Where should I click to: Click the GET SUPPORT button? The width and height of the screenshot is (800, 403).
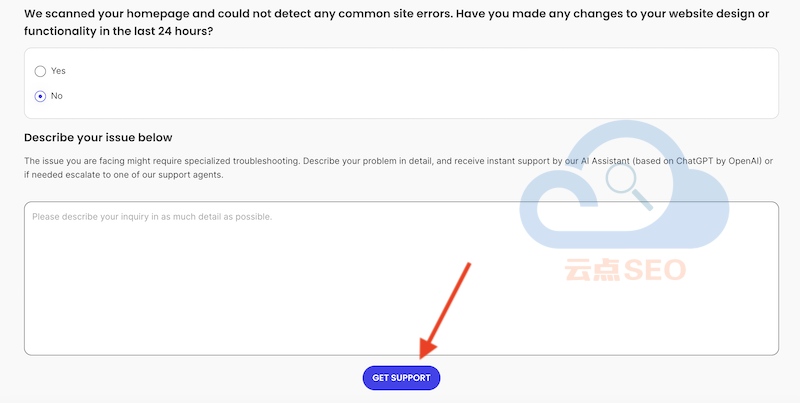click(x=401, y=378)
